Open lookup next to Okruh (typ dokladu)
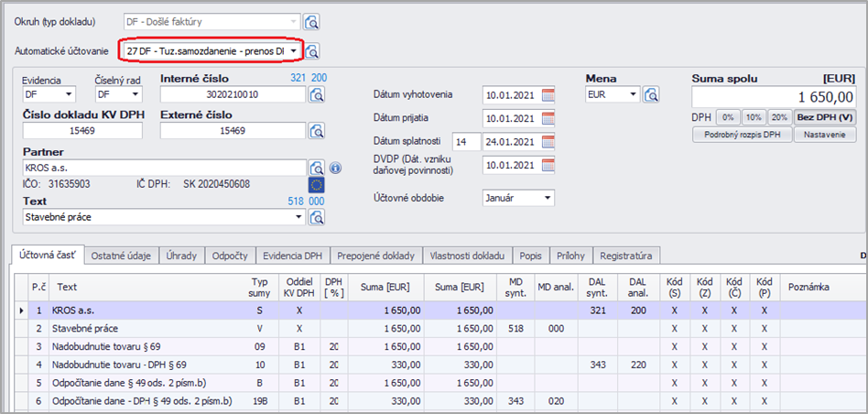This screenshot has height=414, width=868. point(311,22)
